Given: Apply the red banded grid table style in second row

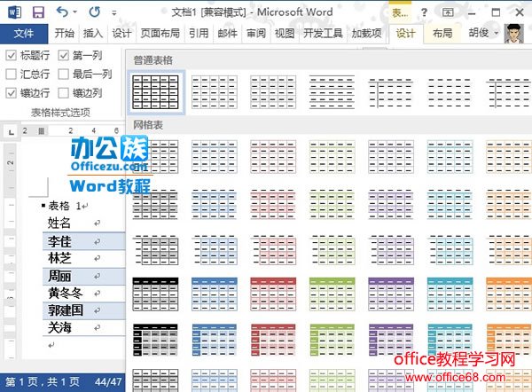Looking at the screenshot, I should point(273,204).
